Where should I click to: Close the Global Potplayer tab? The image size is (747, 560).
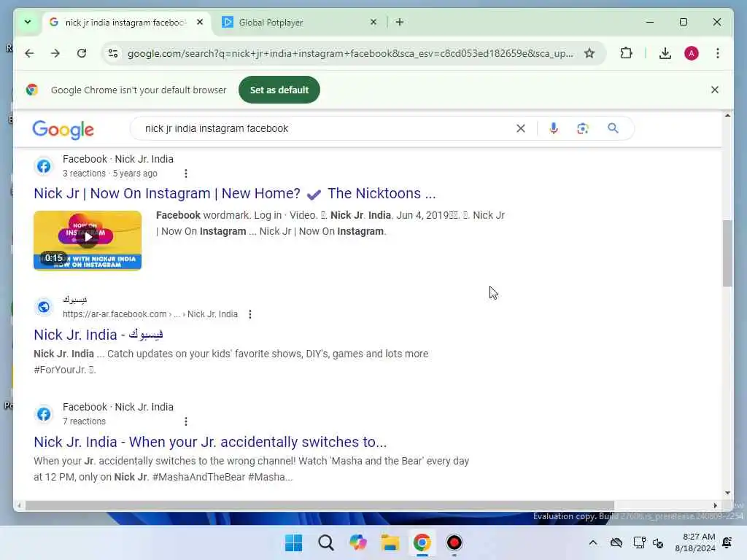tap(373, 22)
